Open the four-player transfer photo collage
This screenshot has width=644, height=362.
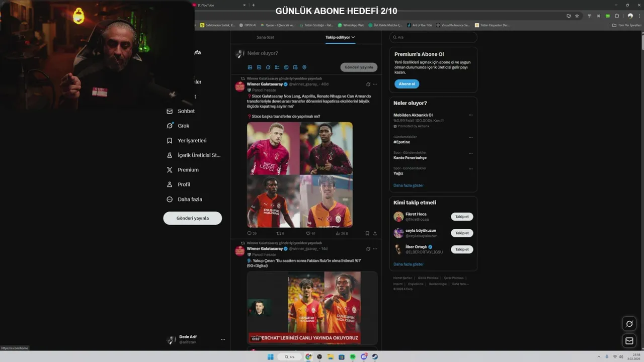[x=300, y=175]
